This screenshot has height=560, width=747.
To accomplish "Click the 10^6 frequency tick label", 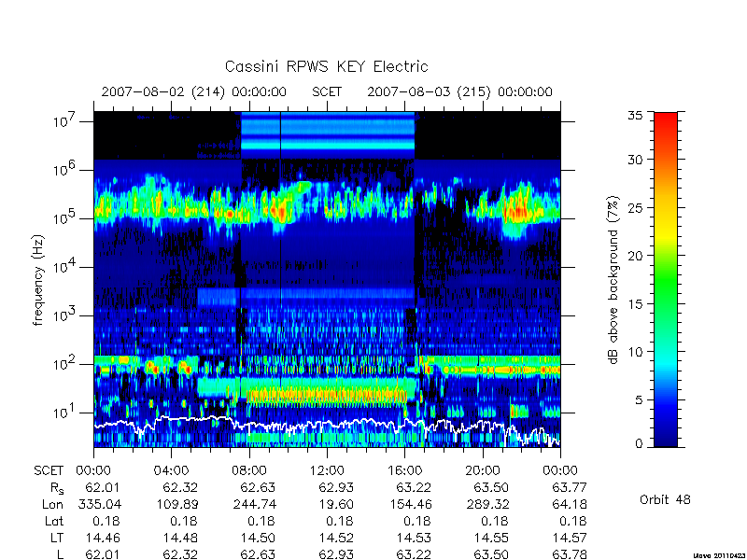I will pos(66,170).
